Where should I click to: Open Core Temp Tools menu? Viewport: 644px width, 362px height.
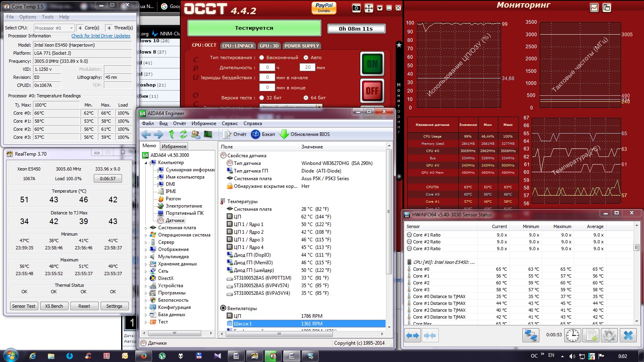click(47, 17)
